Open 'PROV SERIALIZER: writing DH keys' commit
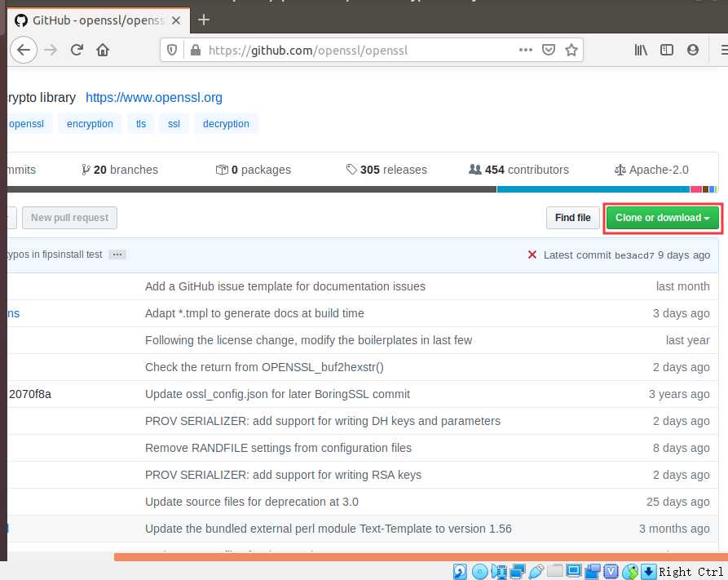The width and height of the screenshot is (728, 580). click(323, 421)
